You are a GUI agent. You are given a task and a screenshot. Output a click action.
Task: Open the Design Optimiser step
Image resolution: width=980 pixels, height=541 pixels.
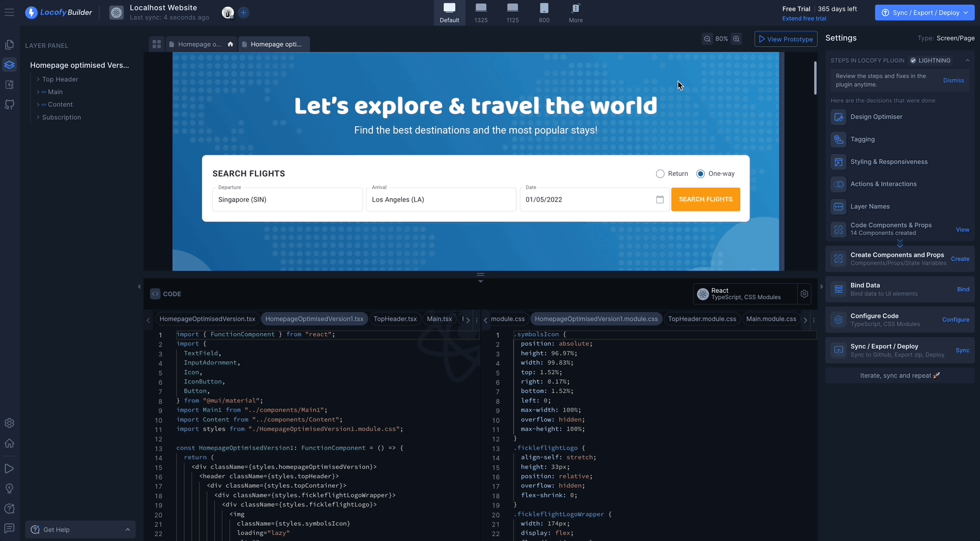coord(900,117)
